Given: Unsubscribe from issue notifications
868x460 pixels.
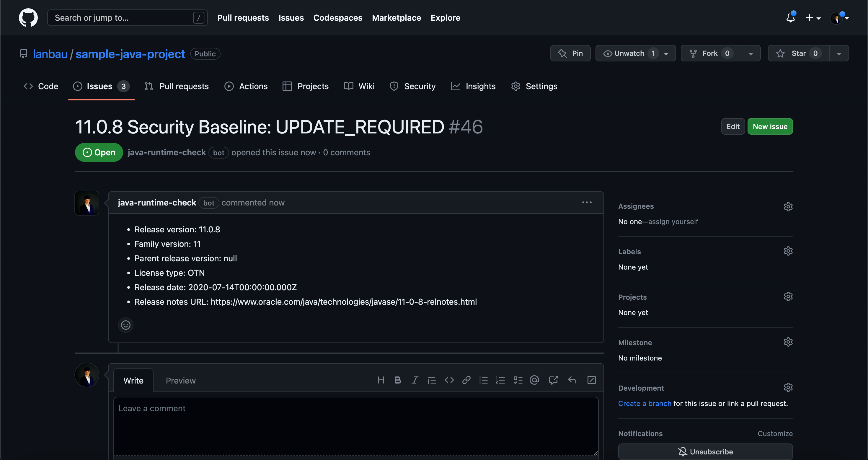Looking at the screenshot, I should point(705,451).
